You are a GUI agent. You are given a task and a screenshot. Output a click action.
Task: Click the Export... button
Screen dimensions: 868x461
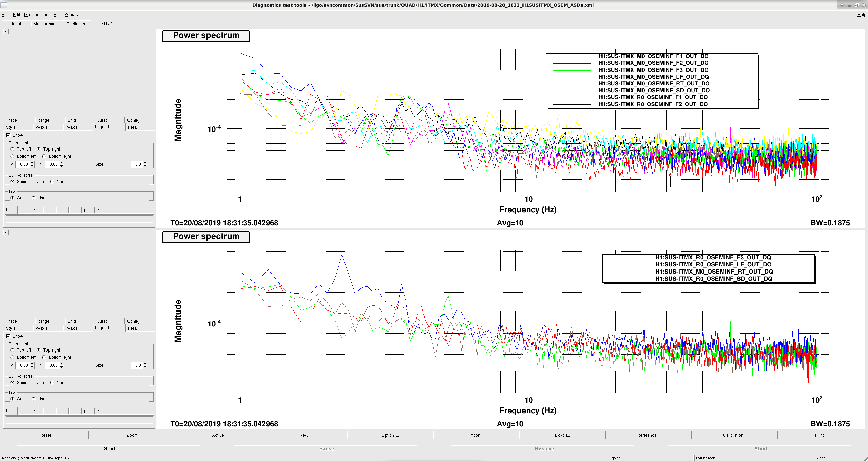562,435
